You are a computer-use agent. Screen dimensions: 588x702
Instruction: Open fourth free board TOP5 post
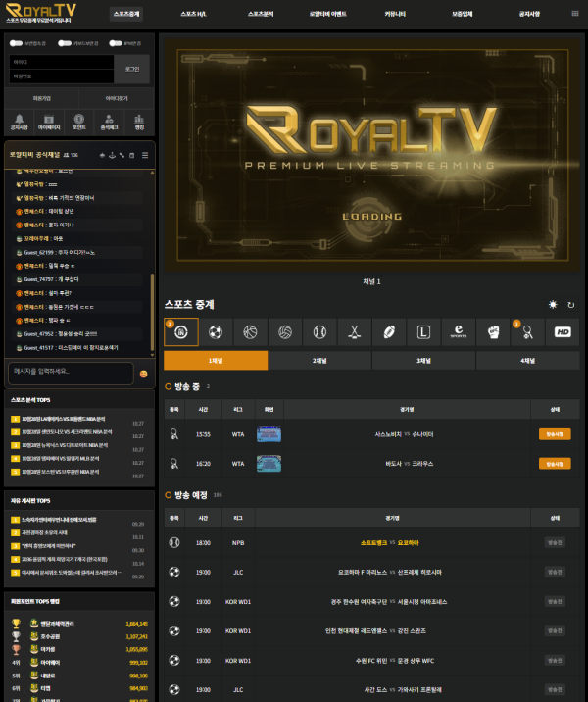point(64,559)
